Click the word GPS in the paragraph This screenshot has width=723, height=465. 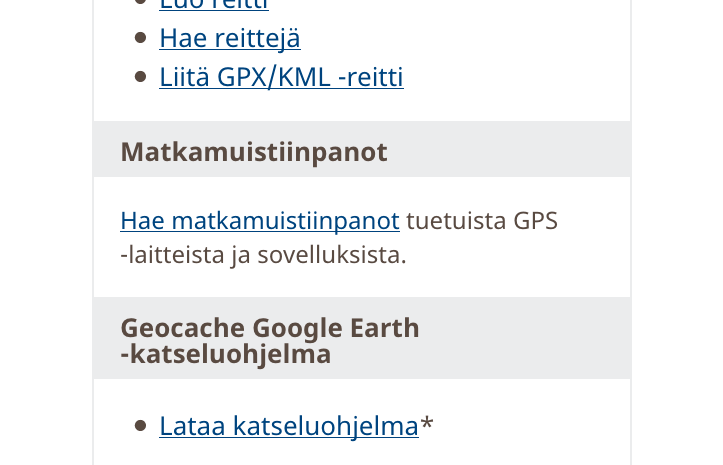(x=535, y=221)
